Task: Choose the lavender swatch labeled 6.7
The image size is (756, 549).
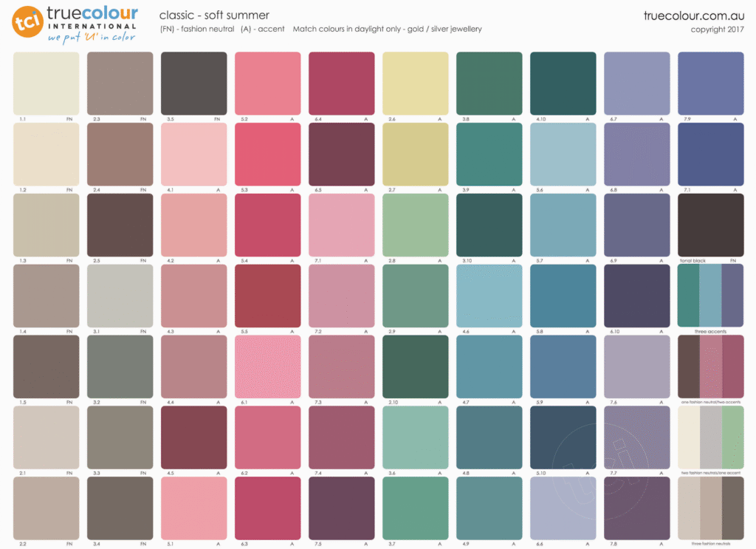Action: tap(636, 83)
